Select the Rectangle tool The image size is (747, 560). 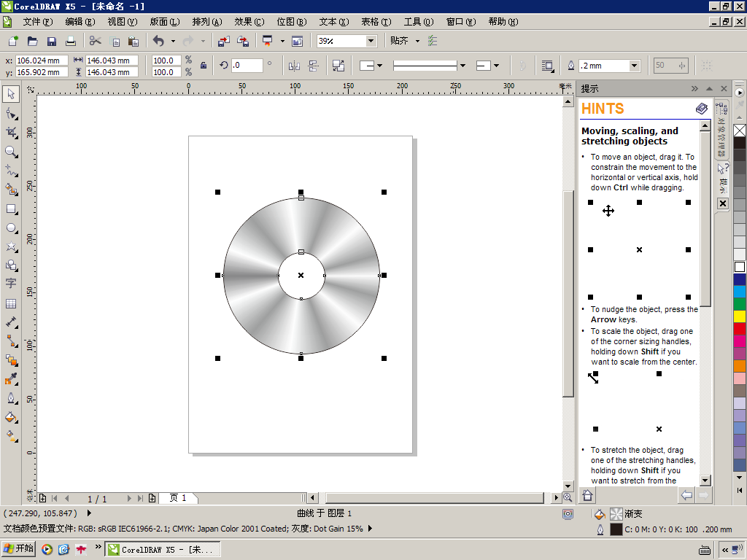[x=11, y=209]
